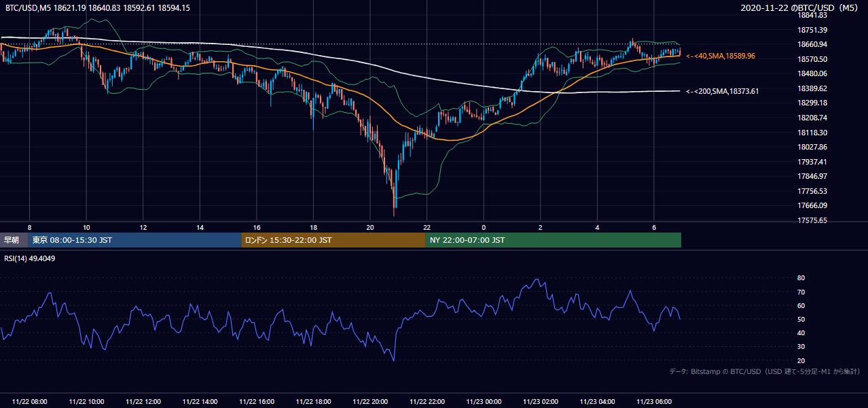Image resolution: width=868 pixels, height=408 pixels.
Task: Click the upper chart hour tick 16
Action: [x=257, y=226]
